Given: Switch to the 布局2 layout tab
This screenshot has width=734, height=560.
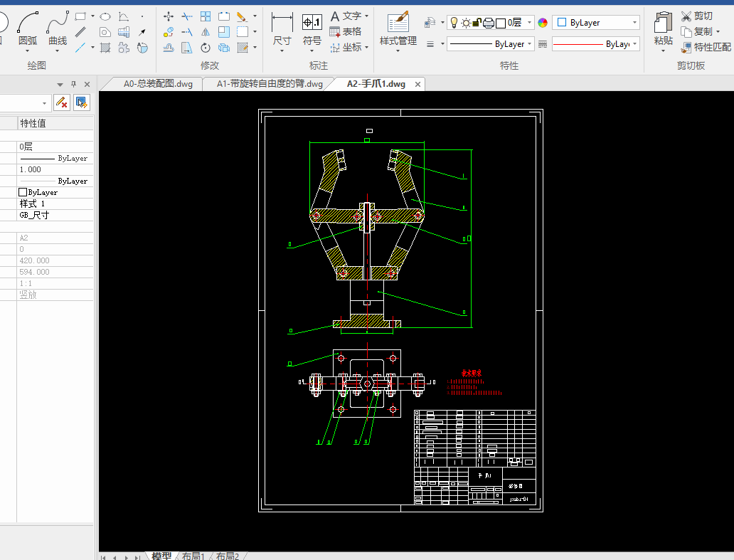Looking at the screenshot, I should tap(228, 556).
